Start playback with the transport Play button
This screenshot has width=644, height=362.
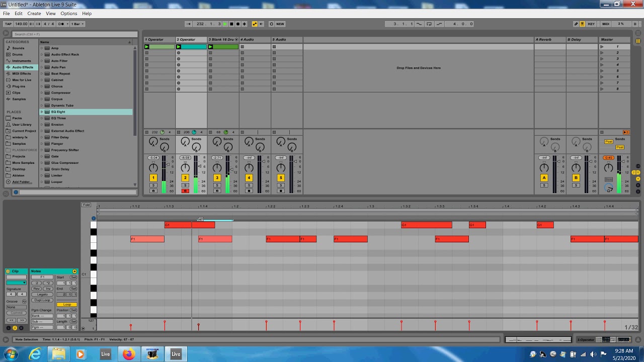(225, 24)
